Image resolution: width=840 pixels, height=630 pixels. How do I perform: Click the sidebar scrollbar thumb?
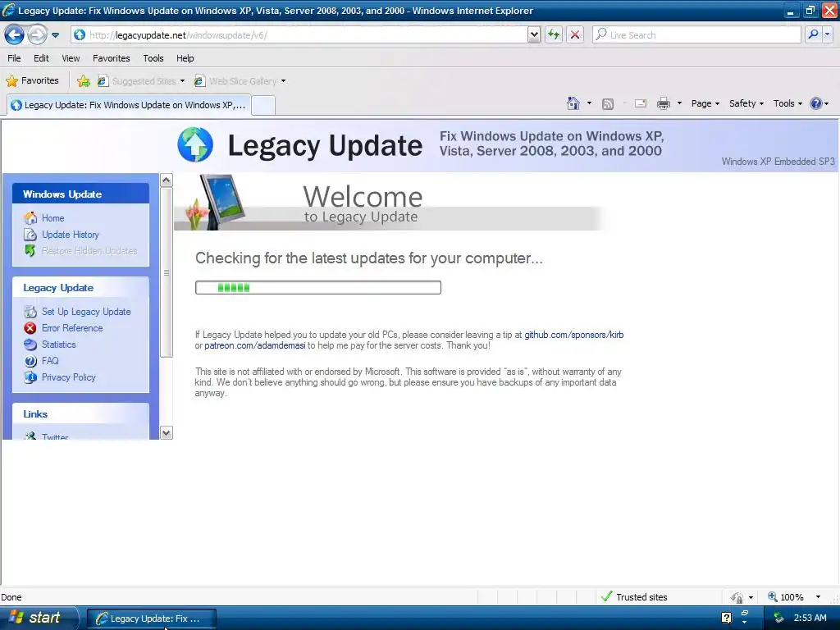pyautogui.click(x=167, y=272)
